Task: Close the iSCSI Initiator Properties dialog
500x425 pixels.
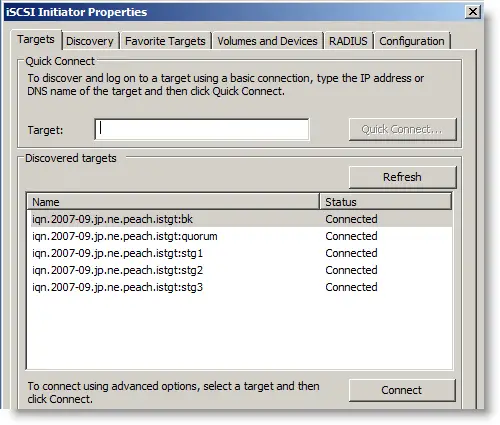Action: click(473, 12)
